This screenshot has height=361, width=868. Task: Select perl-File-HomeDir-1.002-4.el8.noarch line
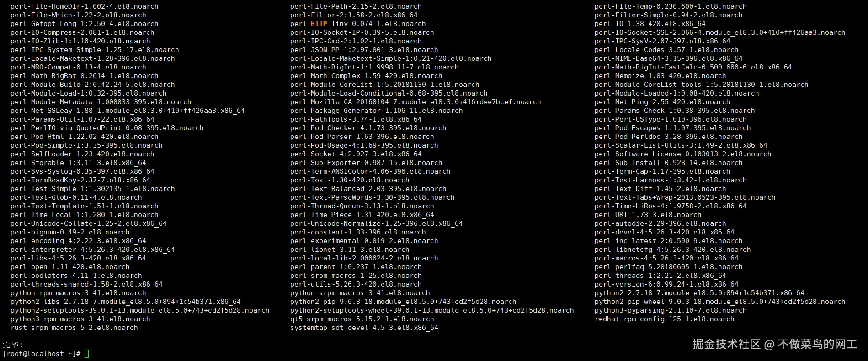(85, 6)
